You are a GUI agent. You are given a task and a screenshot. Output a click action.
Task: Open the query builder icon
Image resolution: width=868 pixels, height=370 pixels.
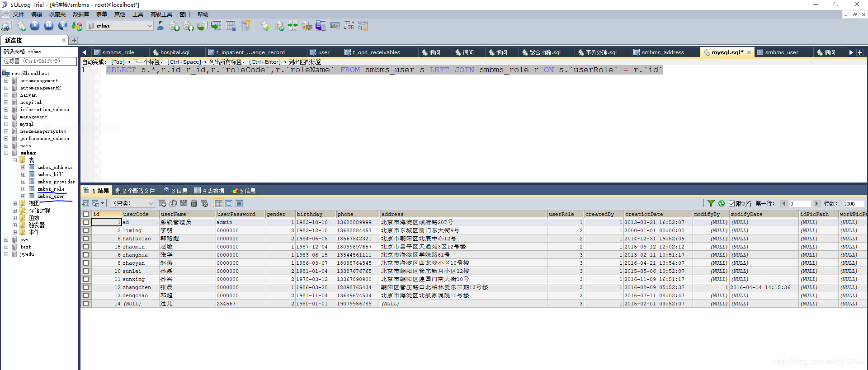pos(349,26)
